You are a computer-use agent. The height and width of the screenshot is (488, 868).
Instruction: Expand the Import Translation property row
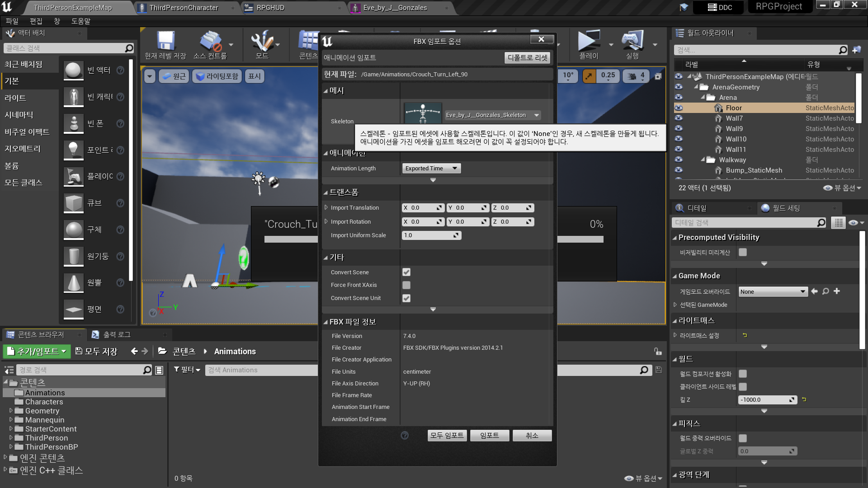(x=326, y=208)
